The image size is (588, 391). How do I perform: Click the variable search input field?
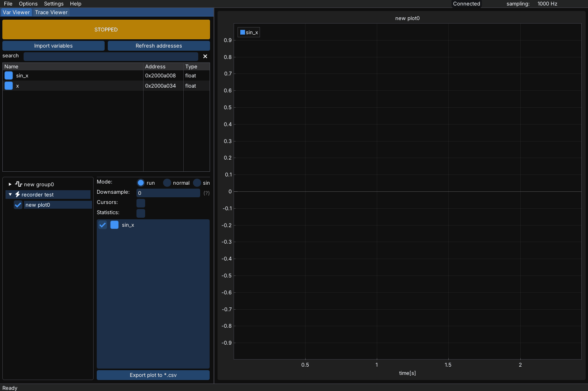coord(111,56)
